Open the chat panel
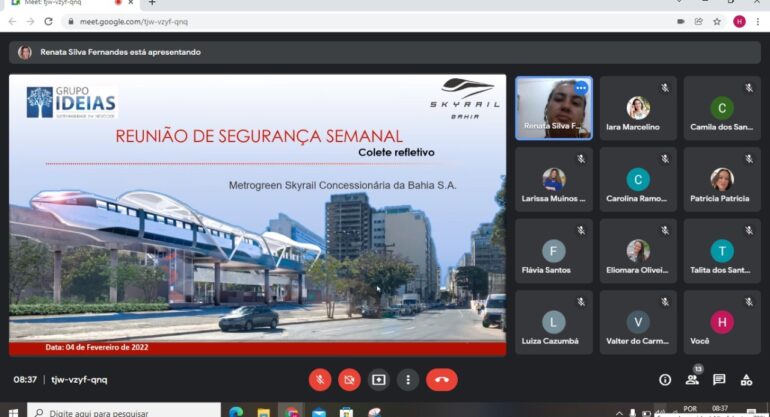 719,380
